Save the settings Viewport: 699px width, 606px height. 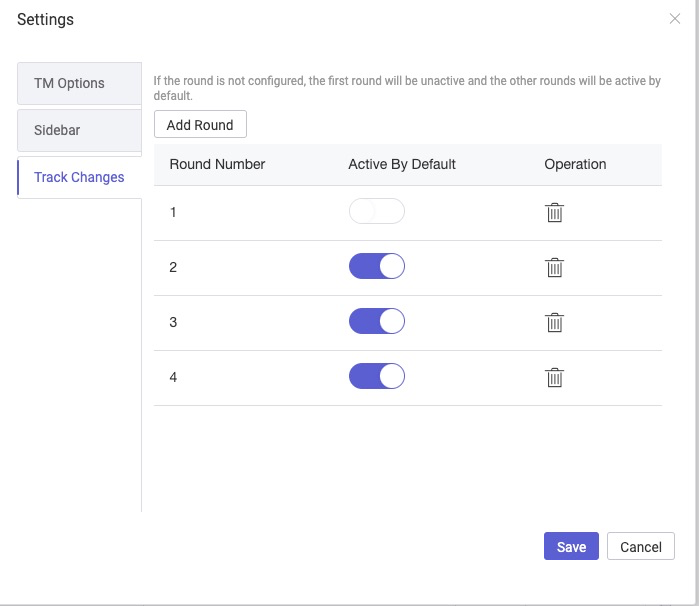point(571,547)
